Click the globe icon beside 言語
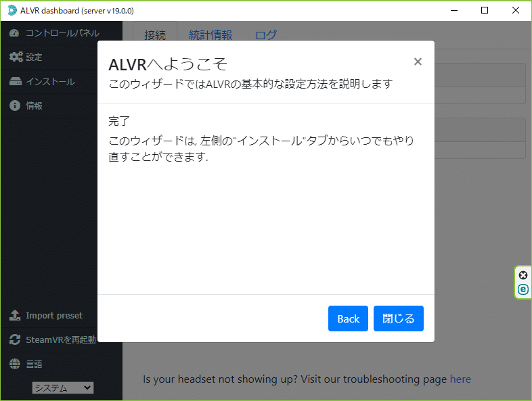The height and width of the screenshot is (401, 532). 15,364
